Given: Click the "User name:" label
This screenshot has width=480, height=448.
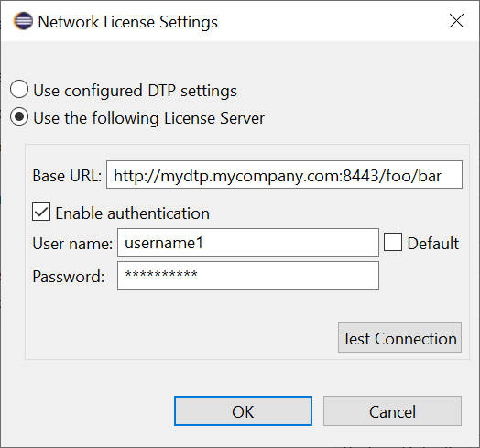Looking at the screenshot, I should click(x=72, y=244).
